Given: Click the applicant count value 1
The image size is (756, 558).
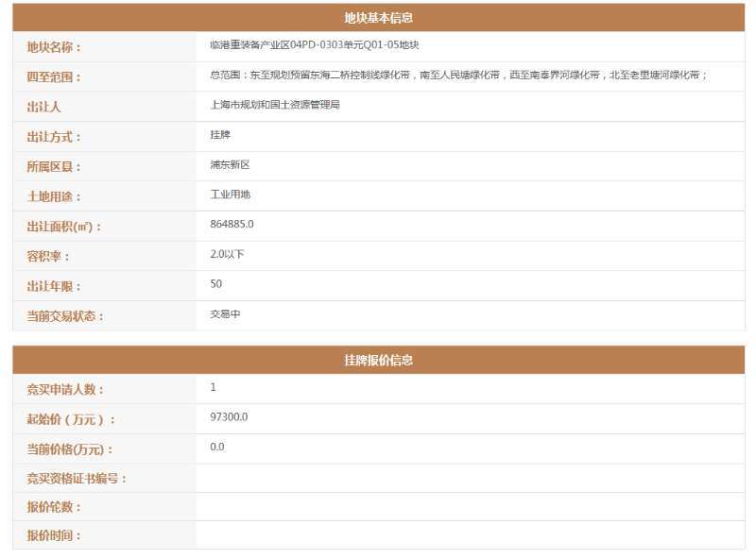Looking at the screenshot, I should point(214,387).
